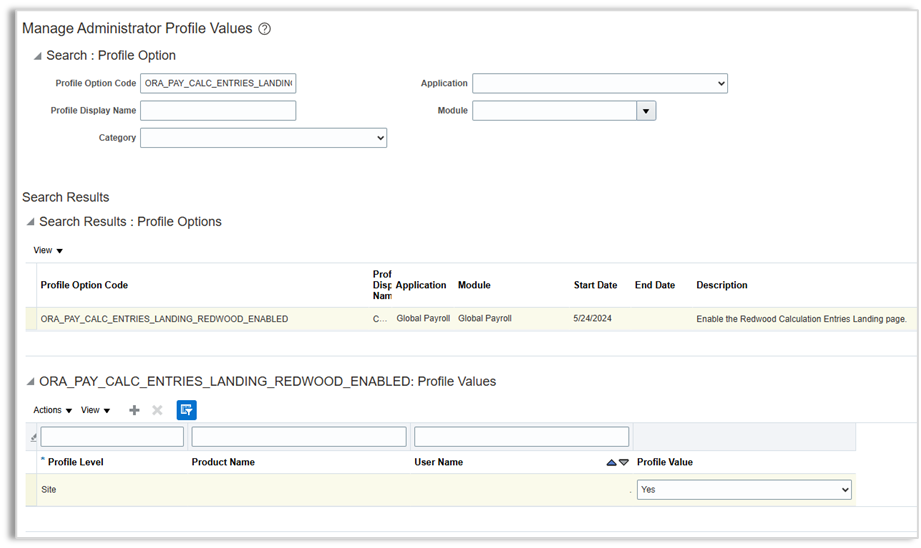This screenshot has width=921, height=548.
Task: Select the ORA_PAY_CALC_ENTRIES_LANDING_REDWOOD_ENABLED result row
Action: (x=164, y=319)
